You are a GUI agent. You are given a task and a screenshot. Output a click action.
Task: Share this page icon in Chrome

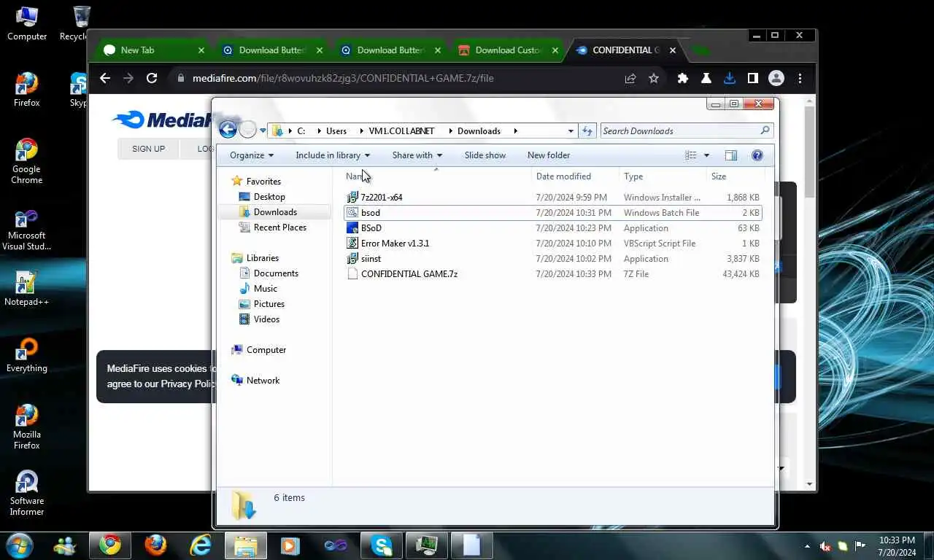pos(630,78)
